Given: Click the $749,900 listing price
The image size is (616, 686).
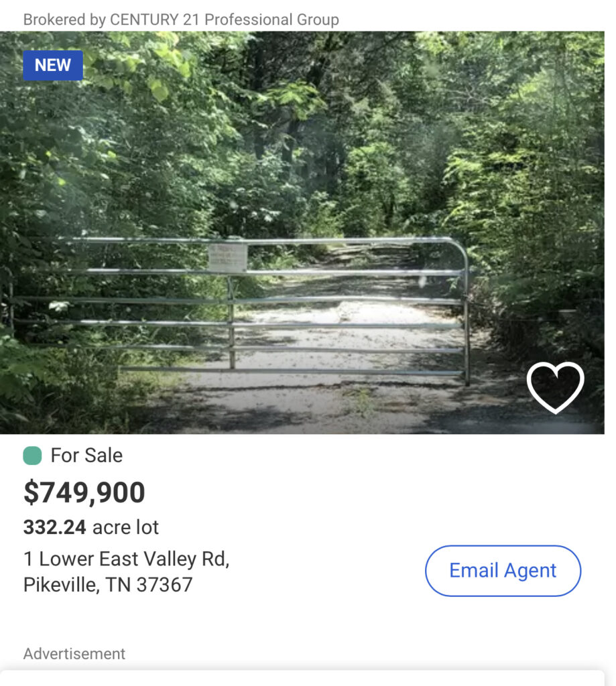Looking at the screenshot, I should click(x=84, y=492).
